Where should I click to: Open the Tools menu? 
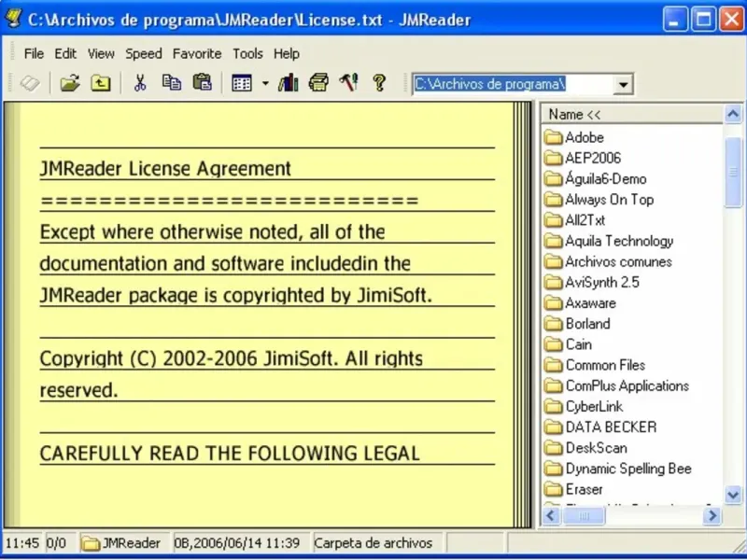tap(247, 54)
